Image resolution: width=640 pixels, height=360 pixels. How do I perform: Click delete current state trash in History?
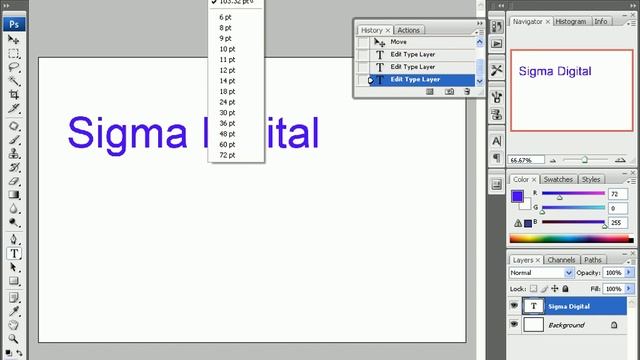tap(467, 92)
